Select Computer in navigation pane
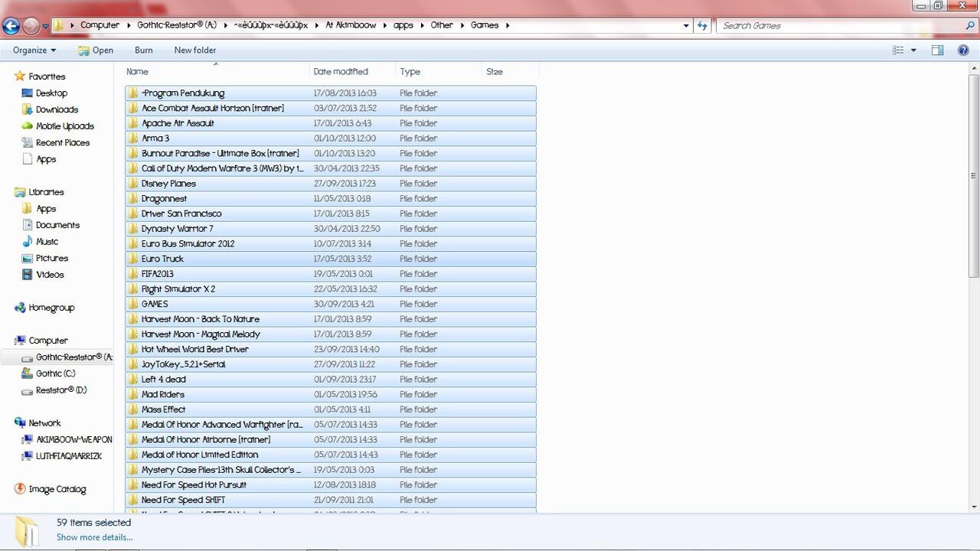Viewport: 980px width, 551px height. 48,341
